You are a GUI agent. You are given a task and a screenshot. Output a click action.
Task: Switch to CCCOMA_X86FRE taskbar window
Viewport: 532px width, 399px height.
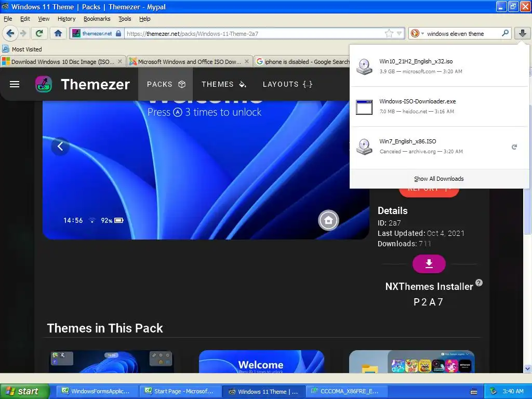coord(345,391)
